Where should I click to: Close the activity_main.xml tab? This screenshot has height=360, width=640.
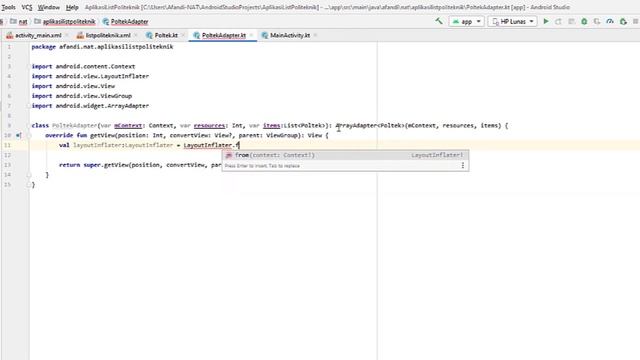(x=67, y=36)
